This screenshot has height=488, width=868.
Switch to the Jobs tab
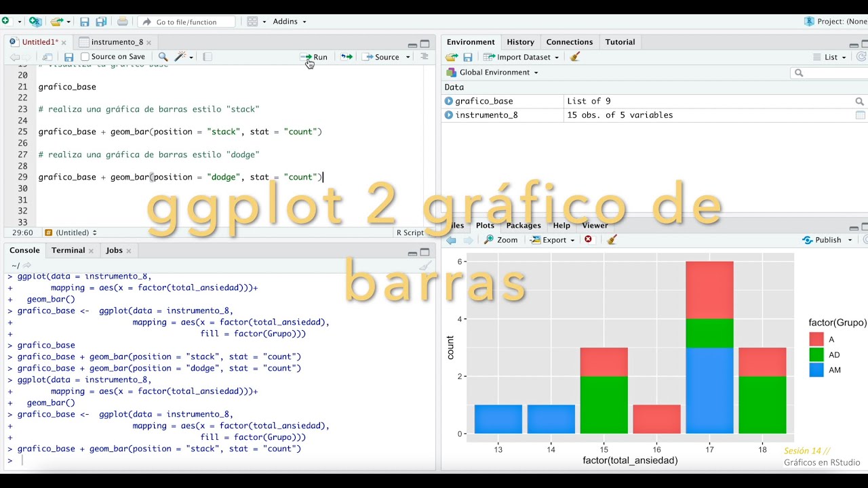(x=114, y=250)
